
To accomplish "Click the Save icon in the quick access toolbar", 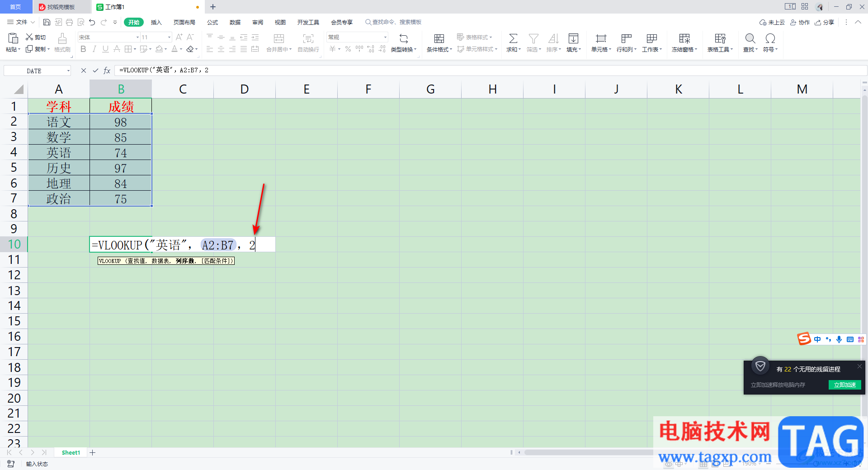I will click(x=47, y=22).
